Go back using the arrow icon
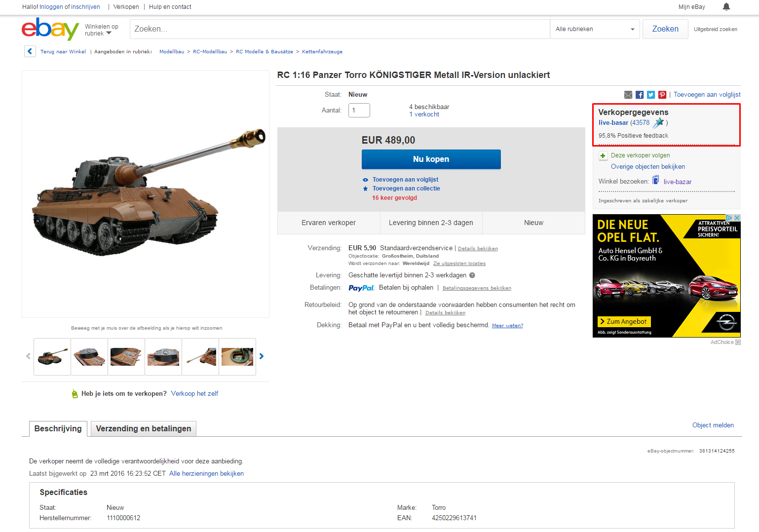The image size is (759, 532). tap(30, 51)
